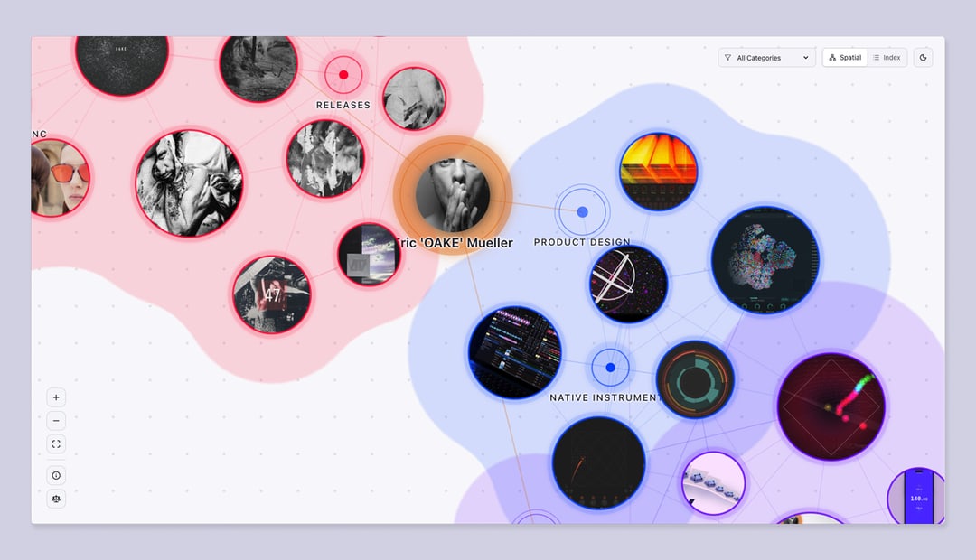976x560 pixels.
Task: Open the All Categories dropdown
Action: tap(766, 58)
